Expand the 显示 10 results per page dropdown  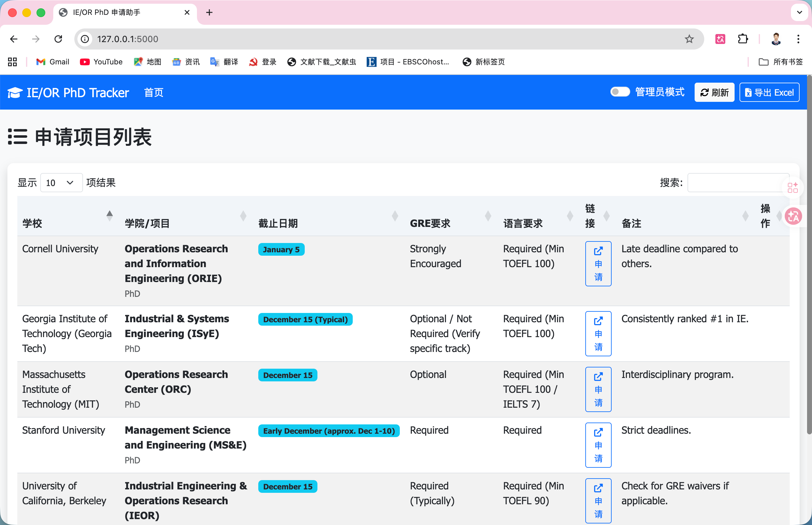pos(61,183)
